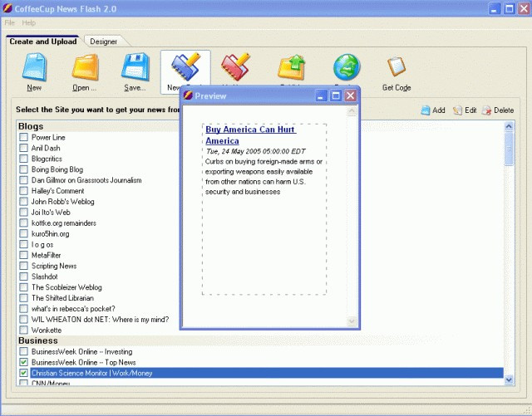Image resolution: width=532 pixels, height=416 pixels.
Task: Close the Preview window
Action: (x=351, y=95)
